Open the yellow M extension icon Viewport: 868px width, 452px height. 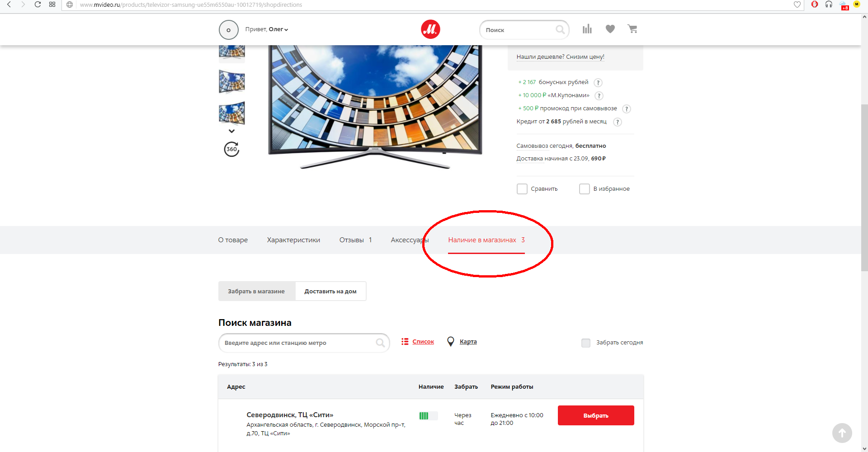857,4
